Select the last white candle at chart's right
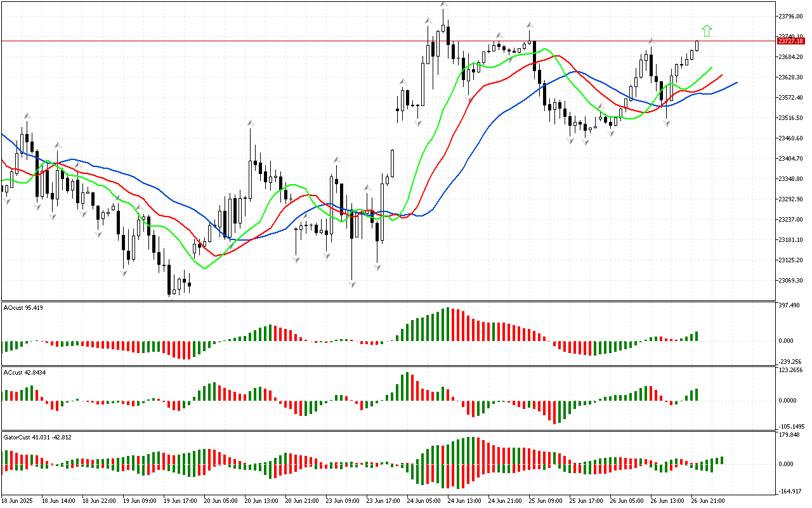Viewport: 812px width, 508px height. [x=697, y=45]
